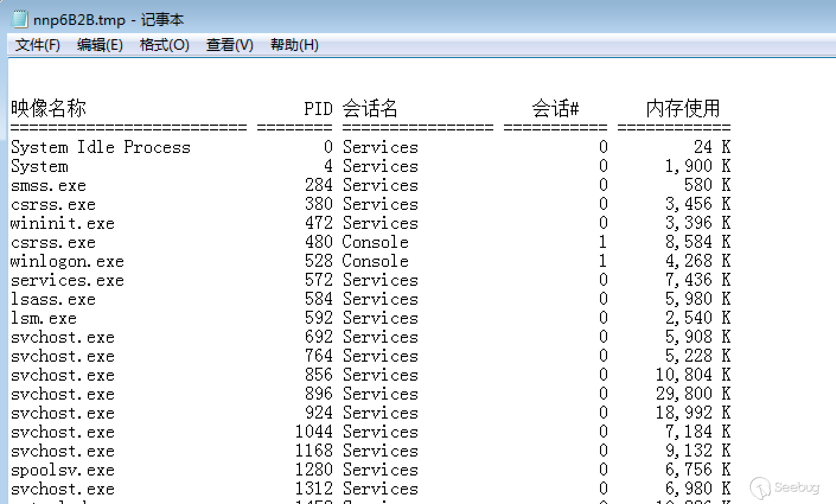836x504 pixels.
Task: Click memory value "10,804 K"
Action: [693, 375]
